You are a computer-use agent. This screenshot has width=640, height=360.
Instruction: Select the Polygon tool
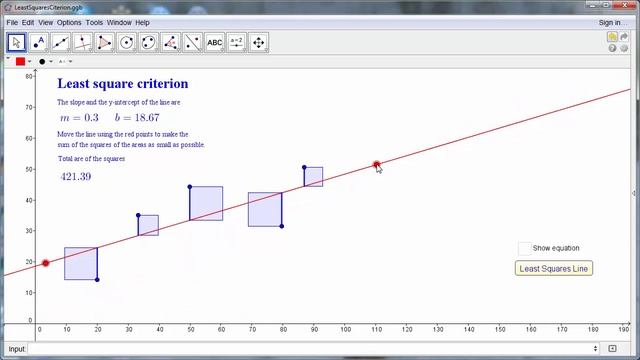pyautogui.click(x=104, y=42)
